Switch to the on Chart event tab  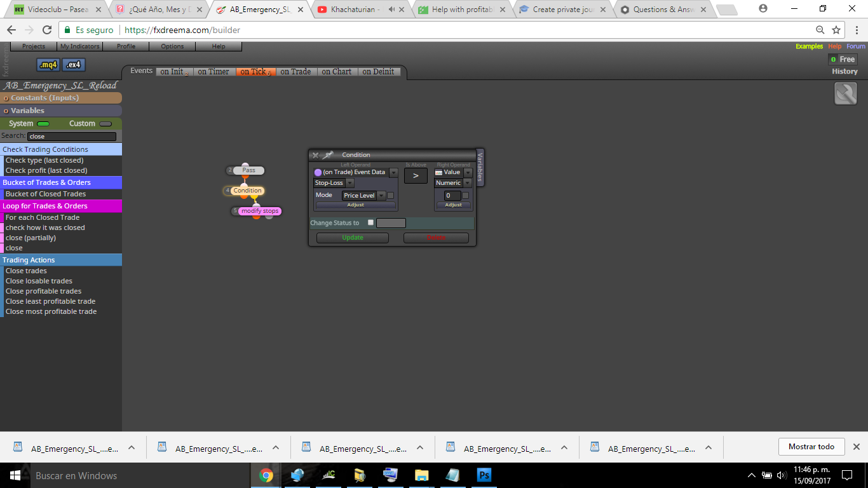[x=337, y=72]
